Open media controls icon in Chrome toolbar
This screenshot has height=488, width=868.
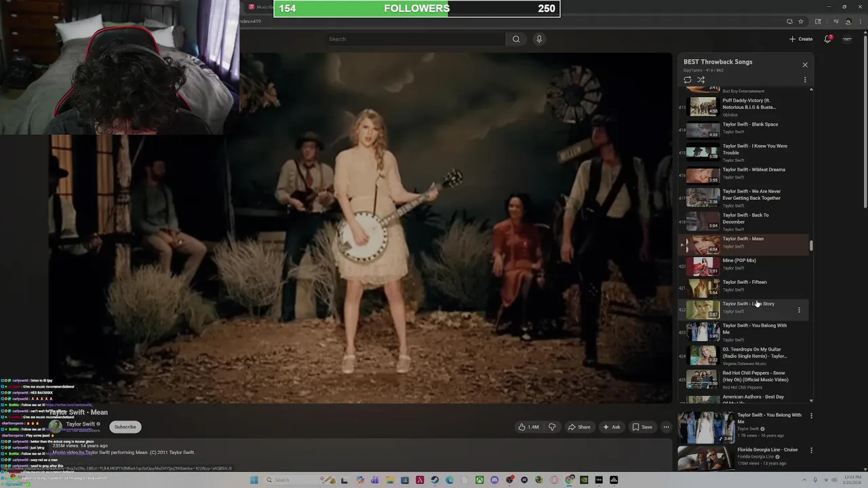[x=836, y=21]
